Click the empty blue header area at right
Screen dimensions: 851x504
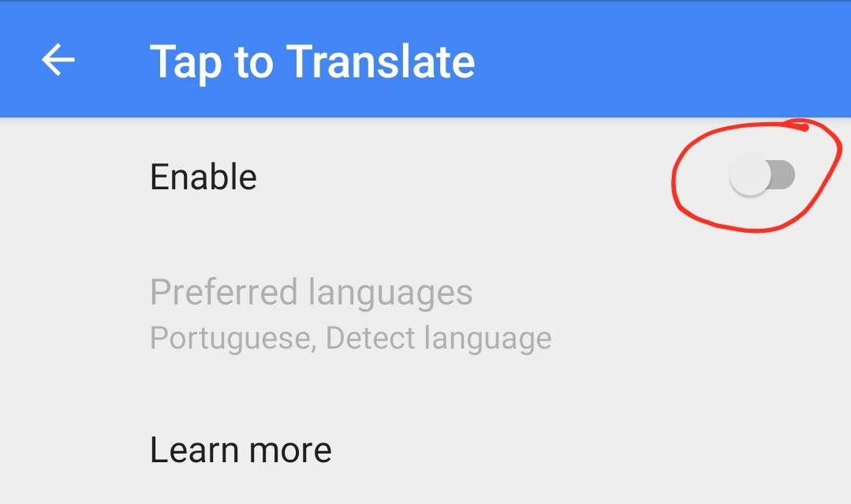[x=670, y=60]
